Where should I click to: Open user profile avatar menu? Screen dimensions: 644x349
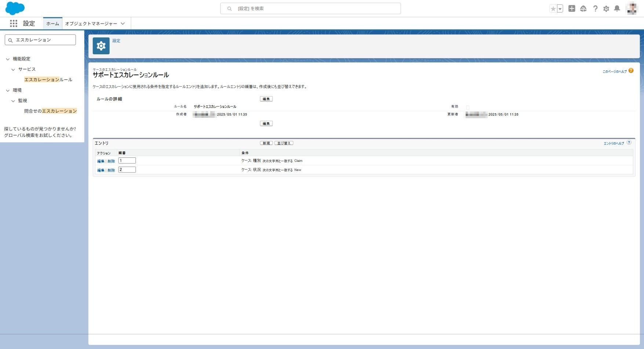[632, 8]
